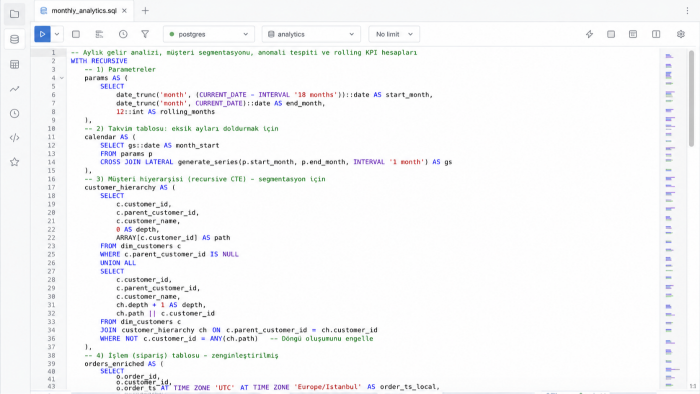This screenshot has height=394, width=700.
Task: Click 'ch.depth + 1 AS depth' line
Action: click(x=161, y=305)
